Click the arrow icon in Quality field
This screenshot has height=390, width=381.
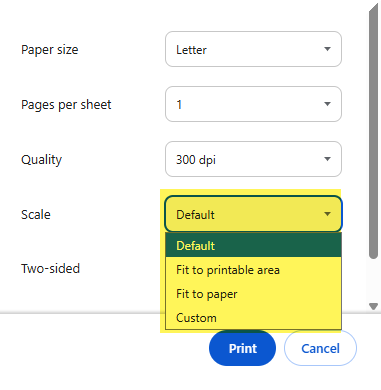pyautogui.click(x=327, y=159)
